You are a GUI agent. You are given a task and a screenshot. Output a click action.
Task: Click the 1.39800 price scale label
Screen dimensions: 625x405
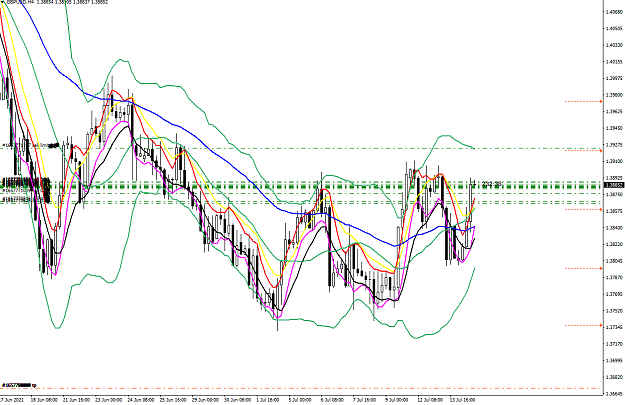pos(614,95)
